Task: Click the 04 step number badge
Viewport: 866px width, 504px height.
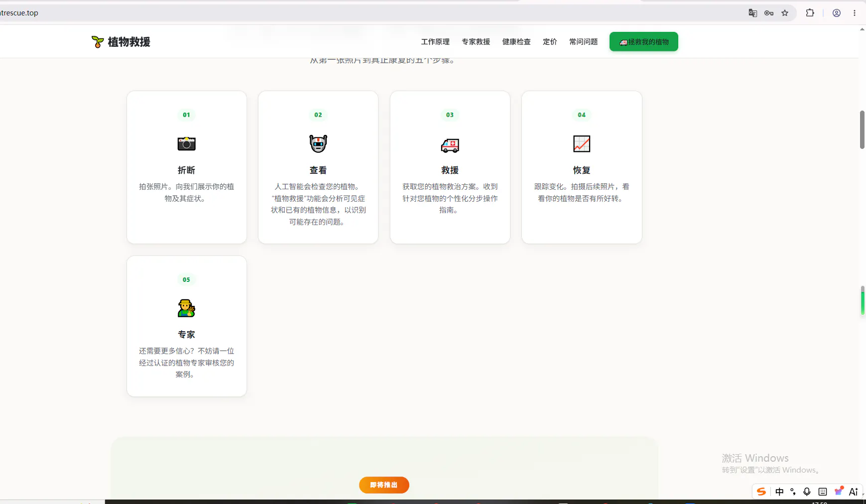Action: 582,115
